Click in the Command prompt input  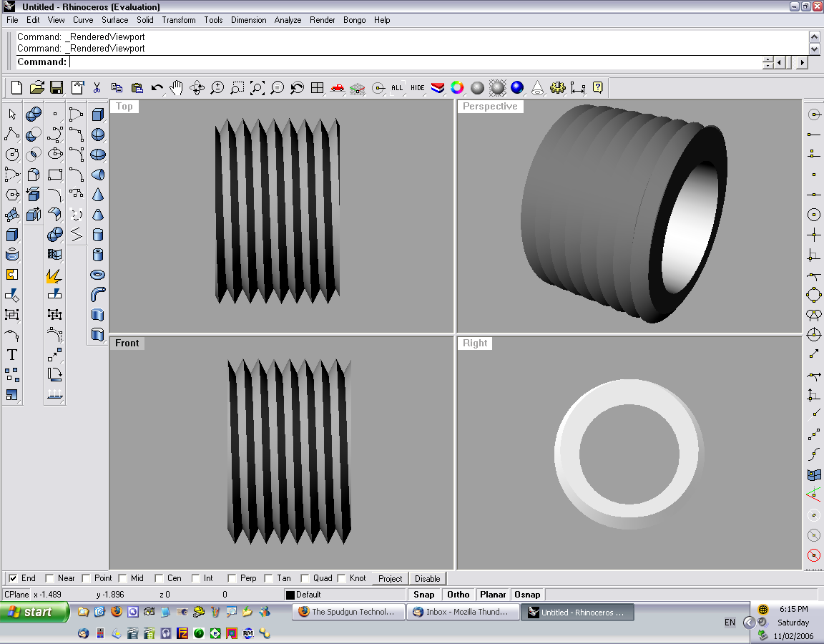tap(415, 62)
